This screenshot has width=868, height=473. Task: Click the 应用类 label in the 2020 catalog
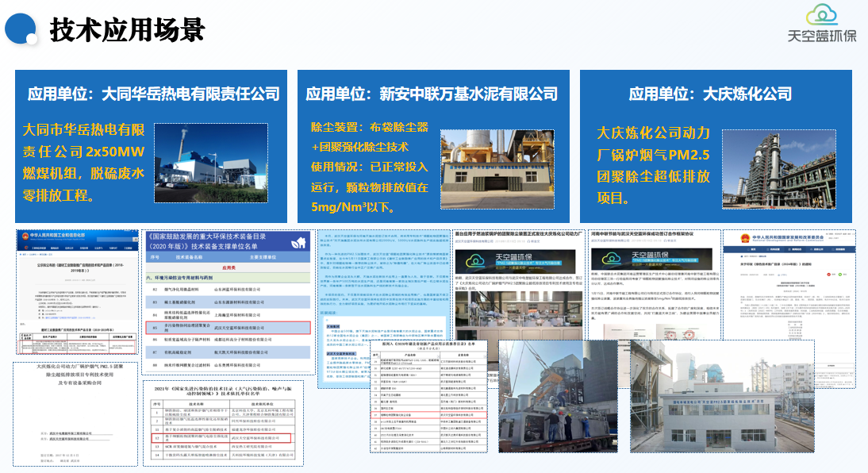click(229, 267)
